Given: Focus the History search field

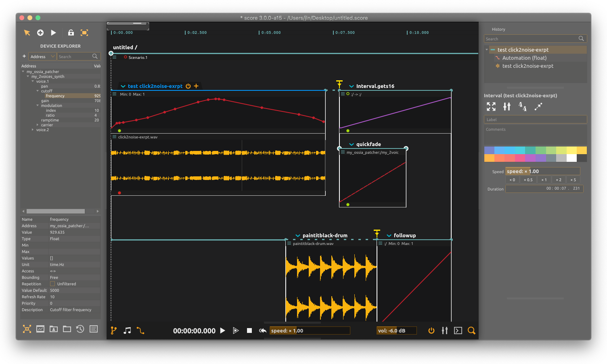Looking at the screenshot, I should [535, 39].
